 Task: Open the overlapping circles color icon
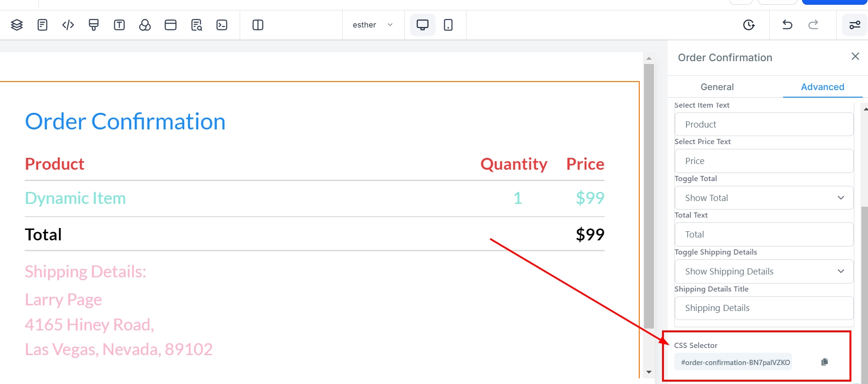click(x=145, y=25)
